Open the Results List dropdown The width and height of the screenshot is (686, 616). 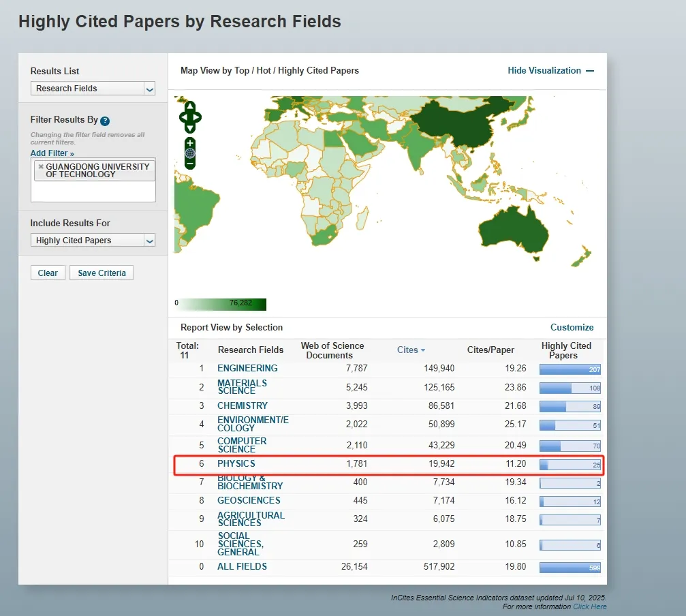[x=93, y=89]
